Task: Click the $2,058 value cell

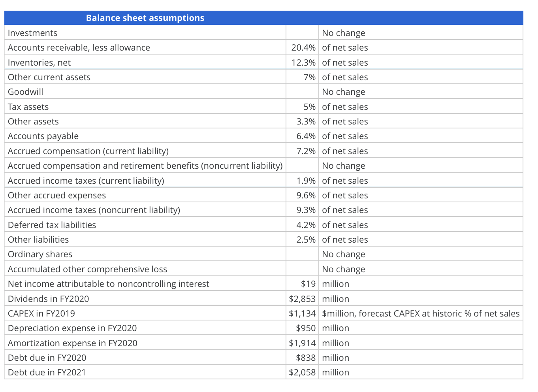Action: point(303,372)
